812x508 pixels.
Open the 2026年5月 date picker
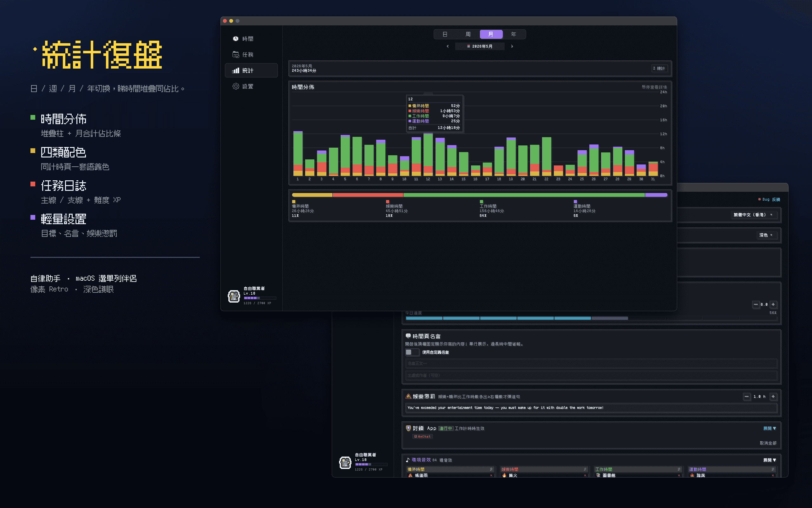pyautogui.click(x=480, y=46)
